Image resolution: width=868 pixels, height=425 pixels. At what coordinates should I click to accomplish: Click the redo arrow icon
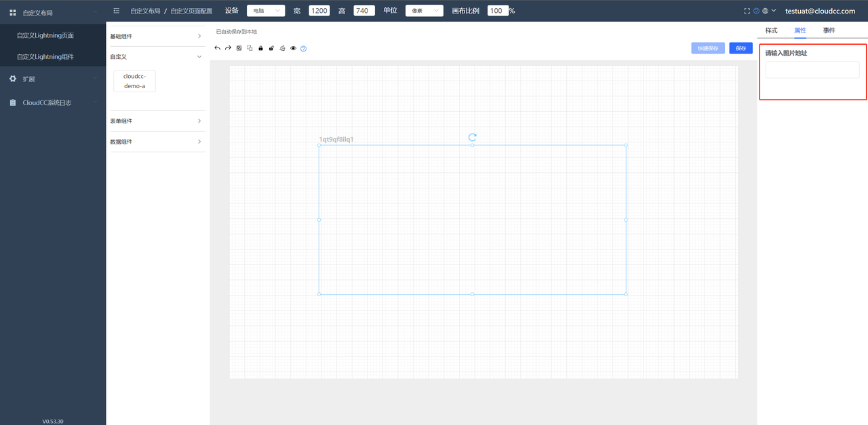click(x=228, y=48)
